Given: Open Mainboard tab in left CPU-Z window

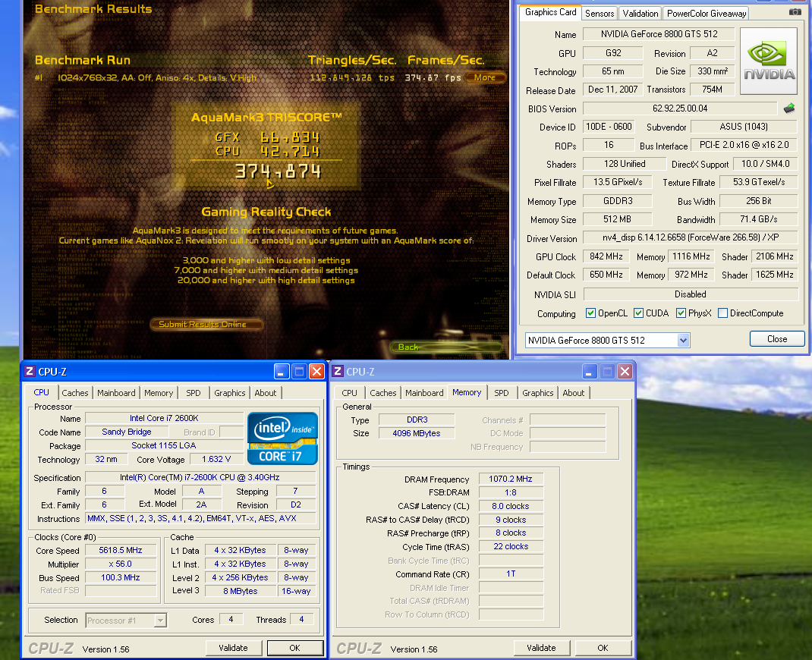Looking at the screenshot, I should [x=116, y=393].
